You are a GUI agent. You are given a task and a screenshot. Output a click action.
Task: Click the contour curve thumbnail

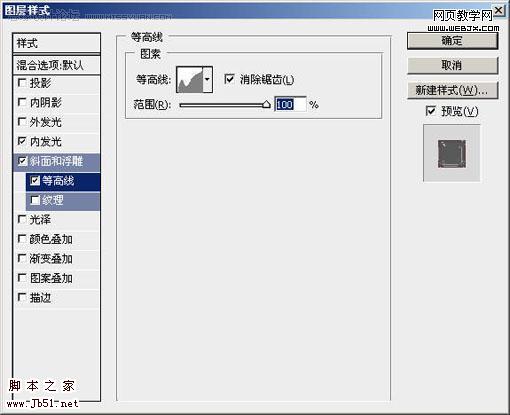(190, 79)
